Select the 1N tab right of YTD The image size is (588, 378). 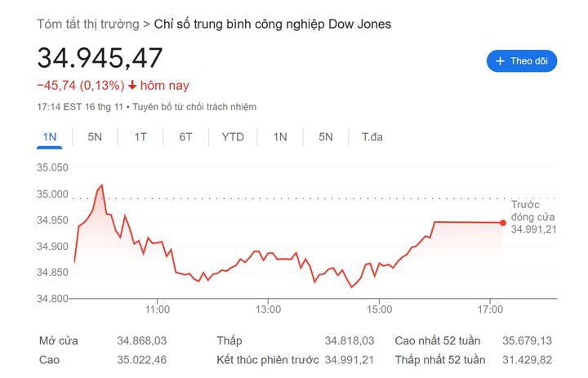(x=280, y=136)
